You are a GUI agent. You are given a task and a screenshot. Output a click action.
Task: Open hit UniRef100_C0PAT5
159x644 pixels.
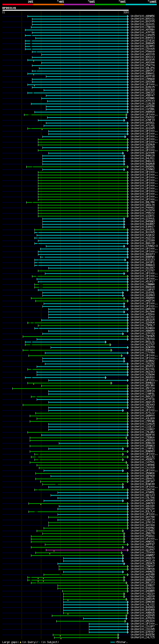click(143, 35)
